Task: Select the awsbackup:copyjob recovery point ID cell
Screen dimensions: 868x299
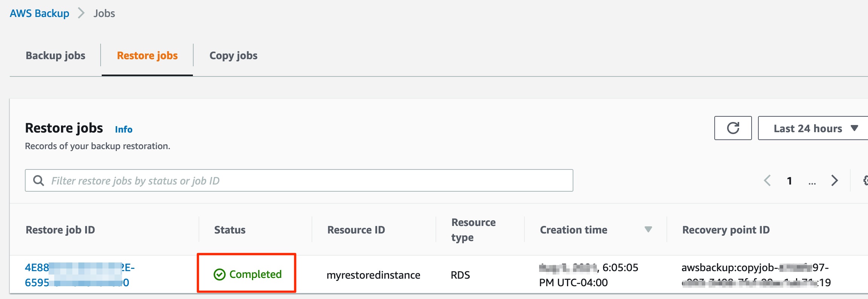Action: (756, 275)
